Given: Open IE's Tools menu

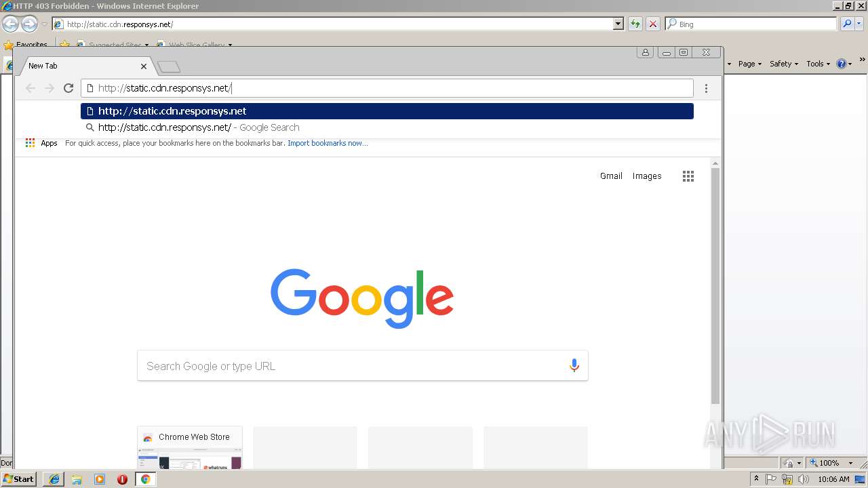Looking at the screenshot, I should pyautogui.click(x=818, y=64).
